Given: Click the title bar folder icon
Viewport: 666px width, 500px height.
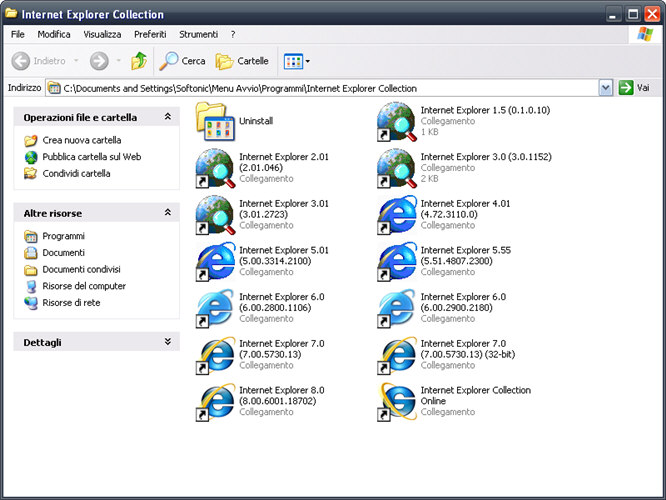Looking at the screenshot, I should [x=11, y=13].
